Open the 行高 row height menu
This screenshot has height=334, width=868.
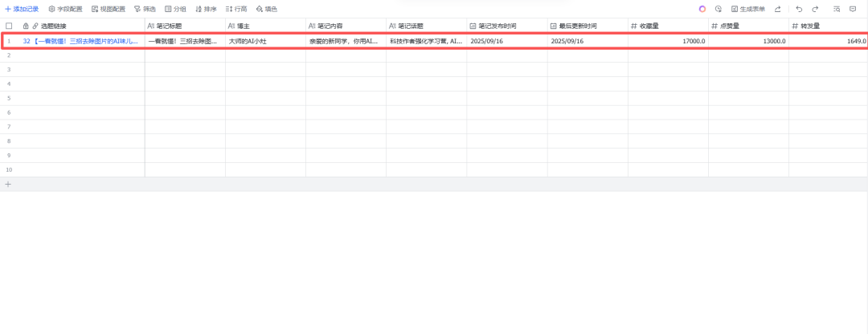[236, 9]
